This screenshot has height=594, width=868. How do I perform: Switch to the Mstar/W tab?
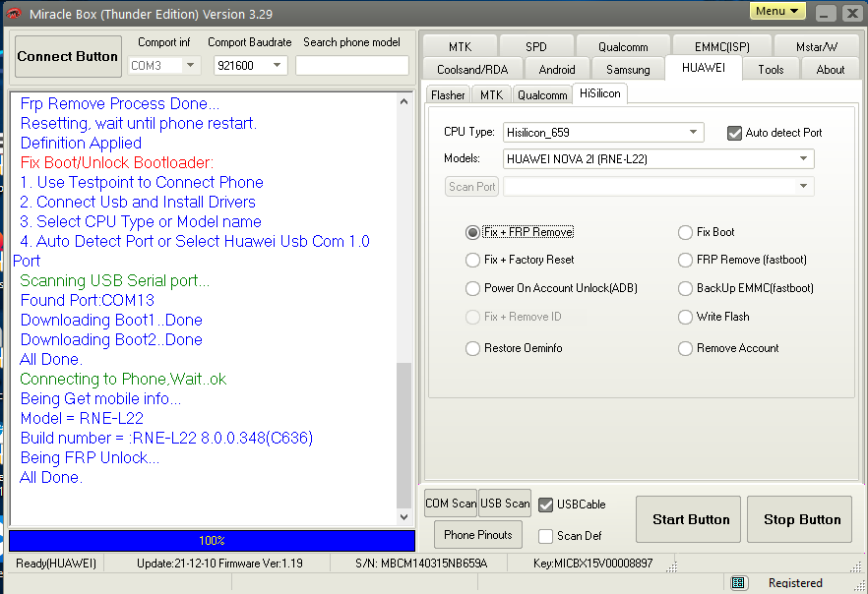pos(817,47)
